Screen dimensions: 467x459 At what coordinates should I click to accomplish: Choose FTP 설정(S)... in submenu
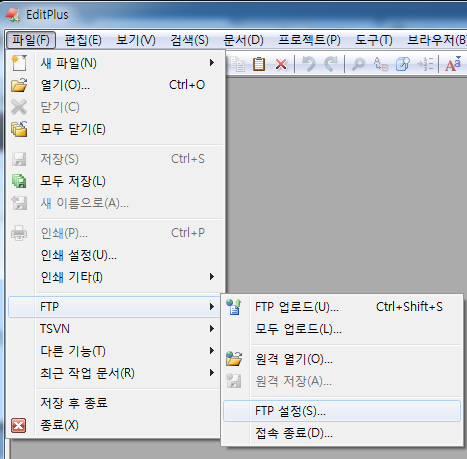pyautogui.click(x=342, y=411)
